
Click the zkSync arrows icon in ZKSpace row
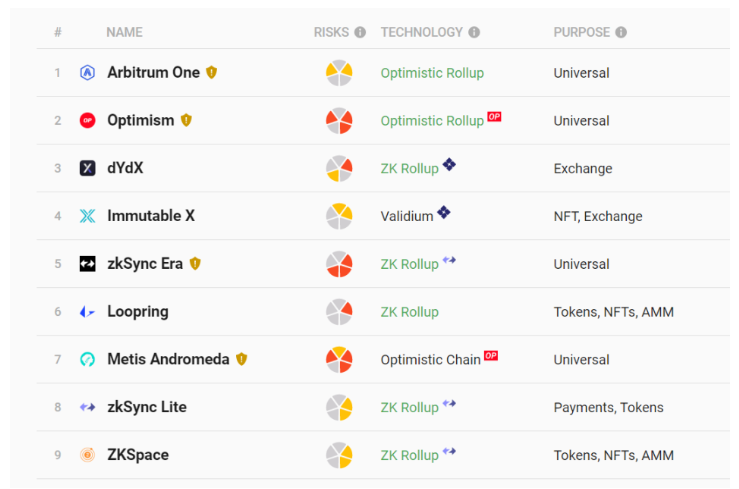[449, 451]
